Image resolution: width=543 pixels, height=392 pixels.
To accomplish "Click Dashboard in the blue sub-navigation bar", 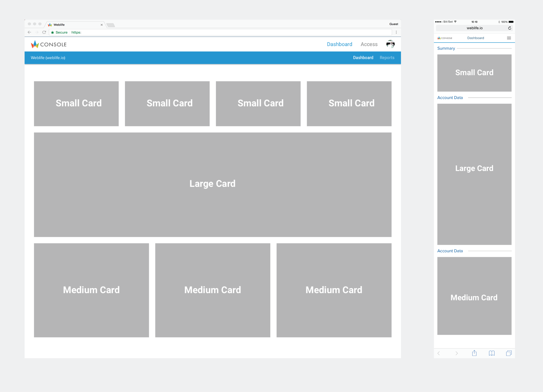I will tap(363, 58).
